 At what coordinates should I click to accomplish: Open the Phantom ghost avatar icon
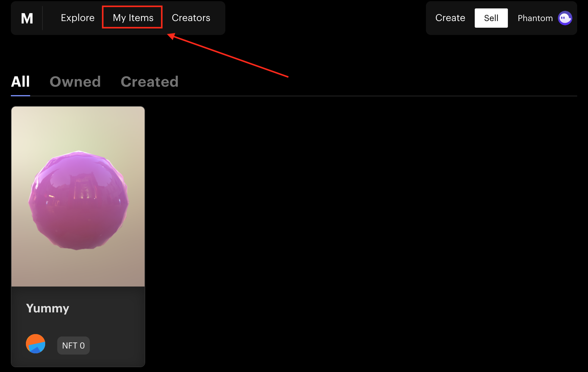pos(565,18)
